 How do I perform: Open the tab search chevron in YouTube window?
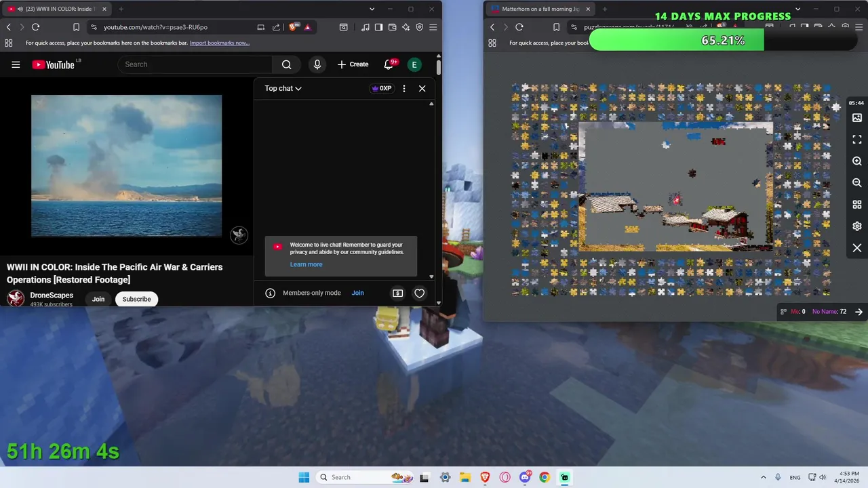click(372, 9)
